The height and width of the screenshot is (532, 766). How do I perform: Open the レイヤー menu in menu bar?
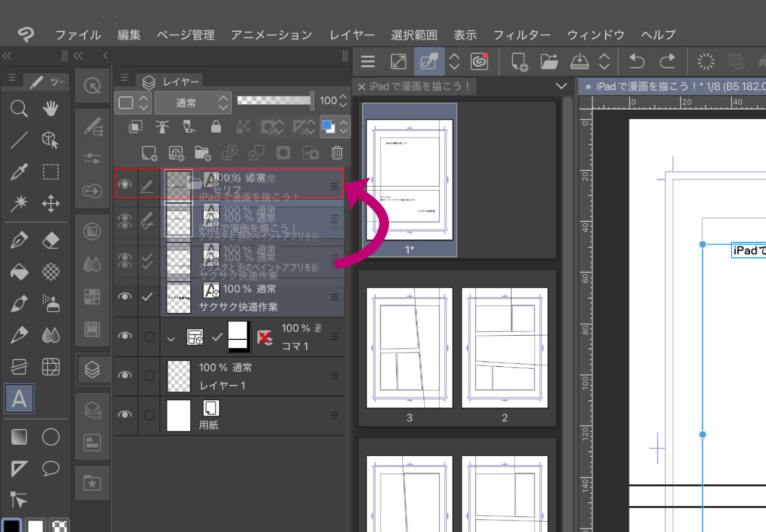351,35
